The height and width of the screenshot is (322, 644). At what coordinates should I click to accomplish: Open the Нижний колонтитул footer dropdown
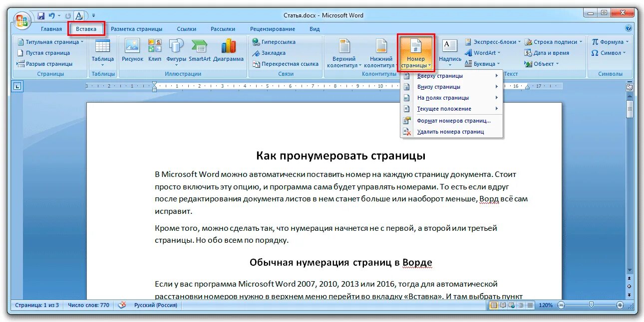(x=381, y=53)
